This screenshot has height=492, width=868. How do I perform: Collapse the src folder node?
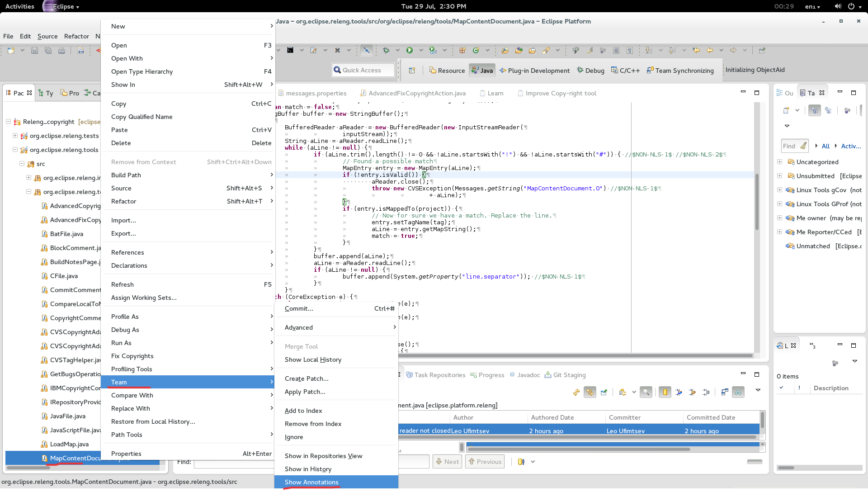[x=22, y=164]
